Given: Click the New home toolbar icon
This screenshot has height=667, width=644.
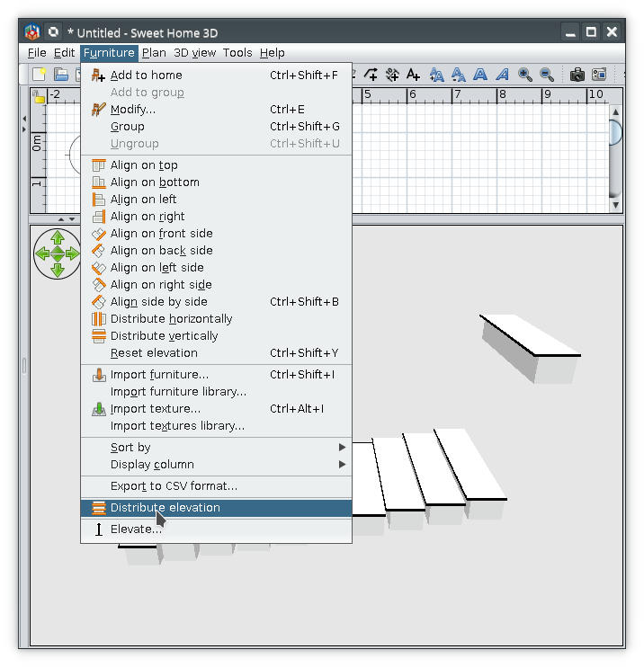Looking at the screenshot, I should [x=39, y=75].
